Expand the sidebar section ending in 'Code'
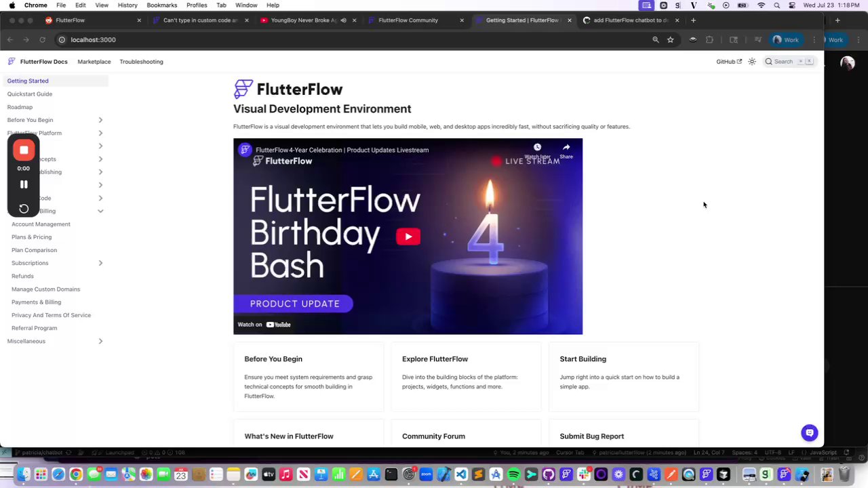This screenshot has height=488, width=868. click(x=100, y=198)
